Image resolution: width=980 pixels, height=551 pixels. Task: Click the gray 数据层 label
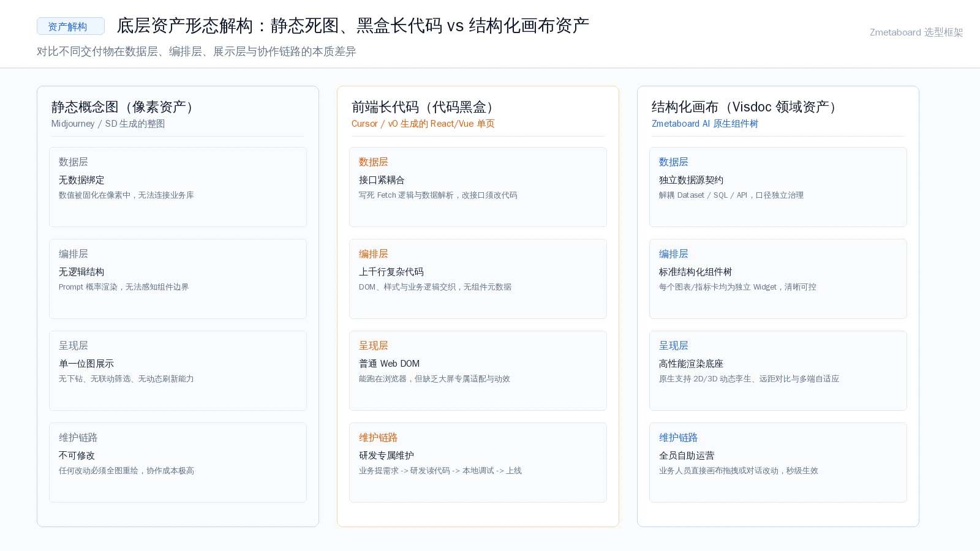(x=73, y=162)
